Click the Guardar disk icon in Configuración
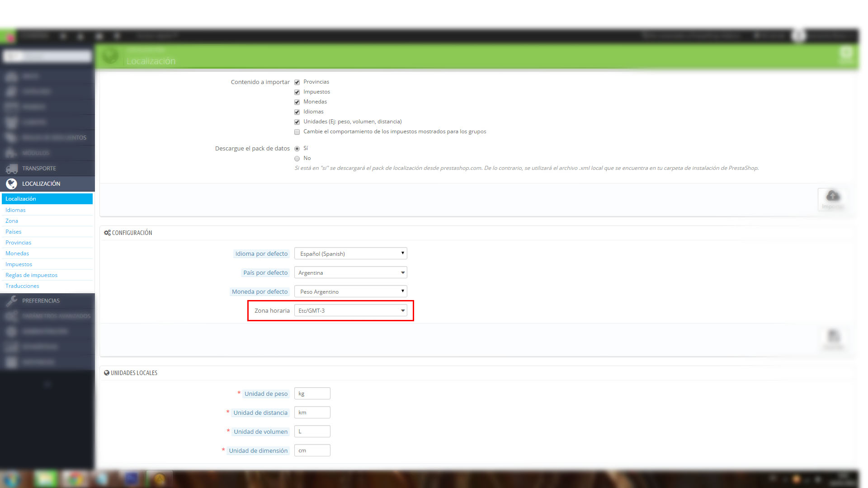This screenshot has width=868, height=488. point(833,336)
